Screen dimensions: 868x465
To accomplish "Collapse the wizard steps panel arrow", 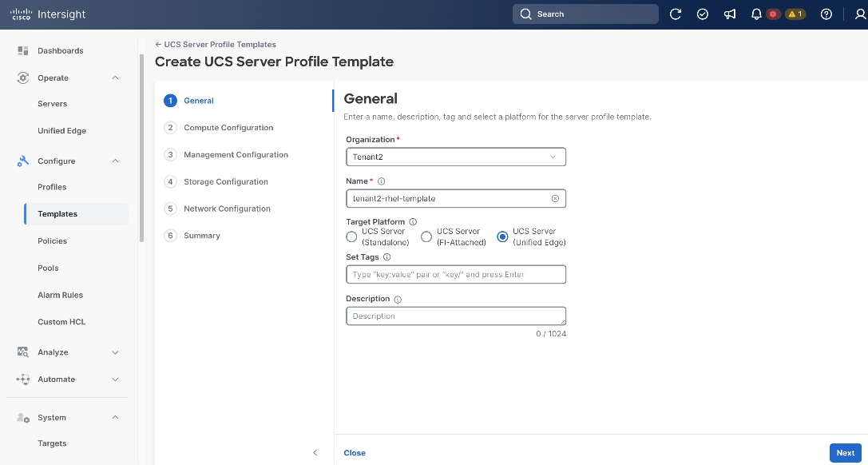I will (x=315, y=453).
